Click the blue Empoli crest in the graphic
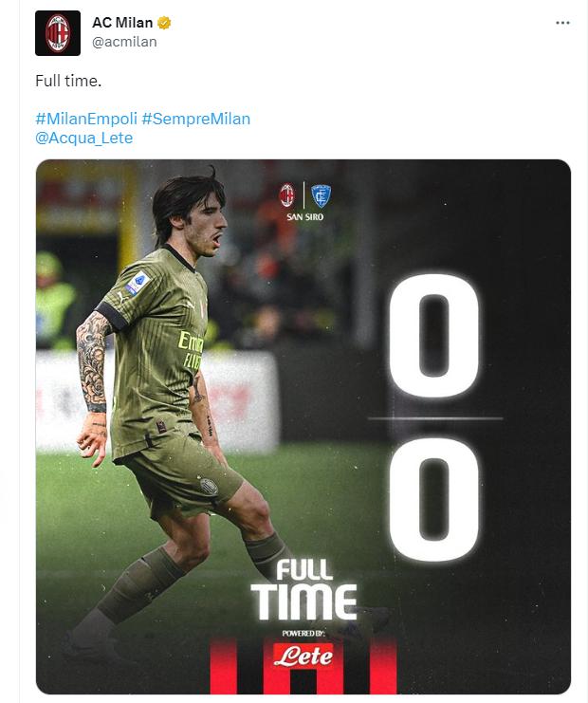Image resolution: width=588 pixels, height=703 pixels. click(321, 195)
